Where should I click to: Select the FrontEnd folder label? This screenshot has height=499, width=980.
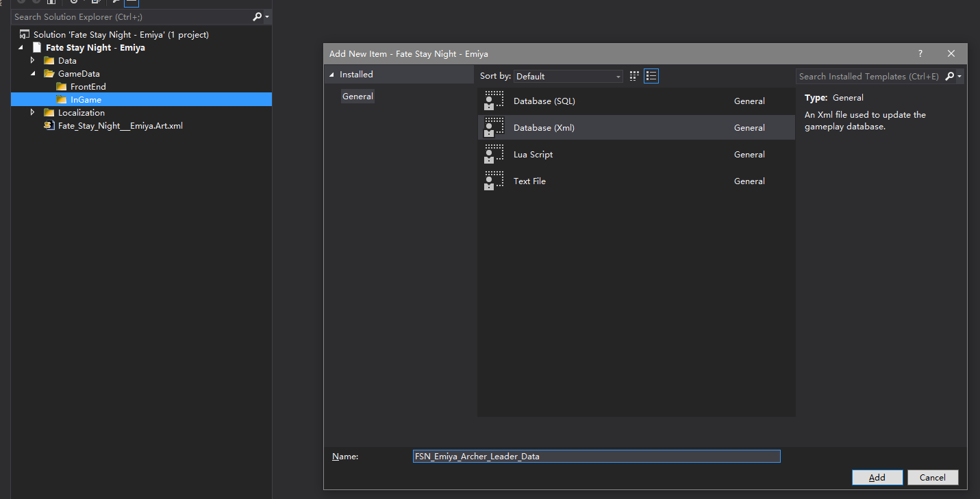(x=88, y=87)
